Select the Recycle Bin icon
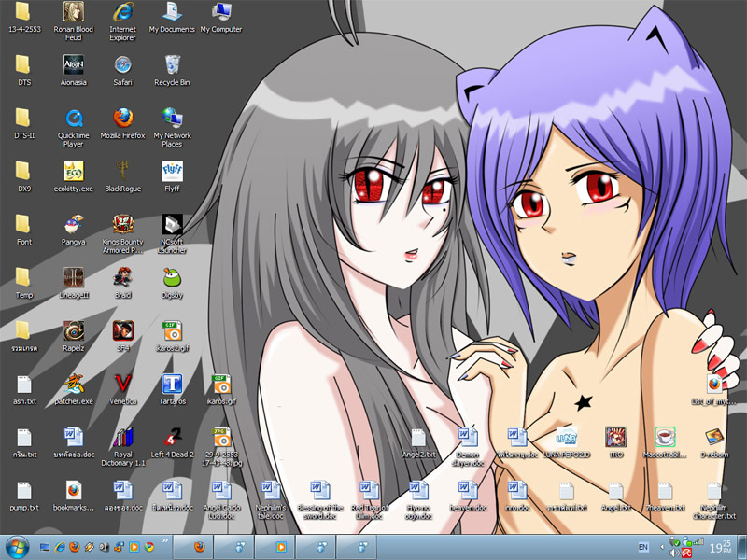The image size is (747, 560). [172, 70]
